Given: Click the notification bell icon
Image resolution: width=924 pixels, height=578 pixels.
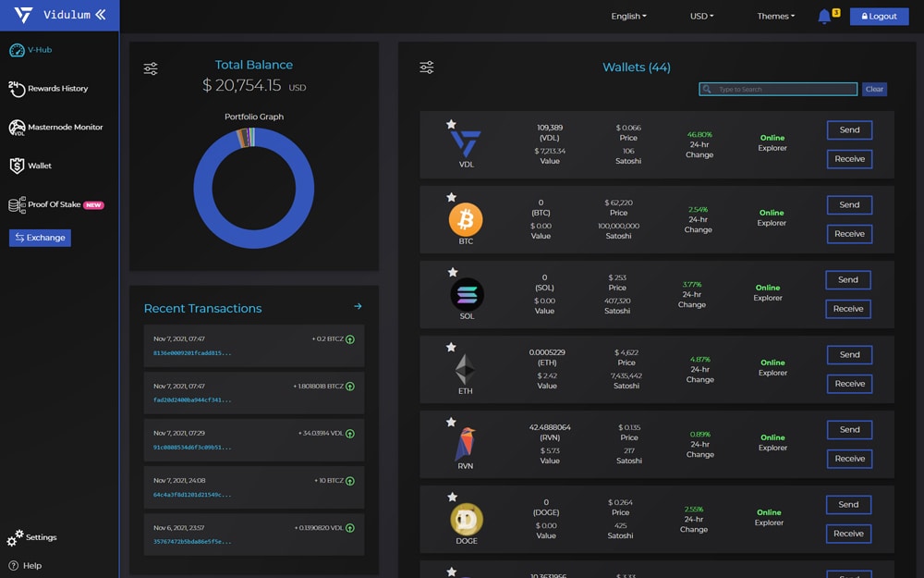Looking at the screenshot, I should [x=824, y=17].
